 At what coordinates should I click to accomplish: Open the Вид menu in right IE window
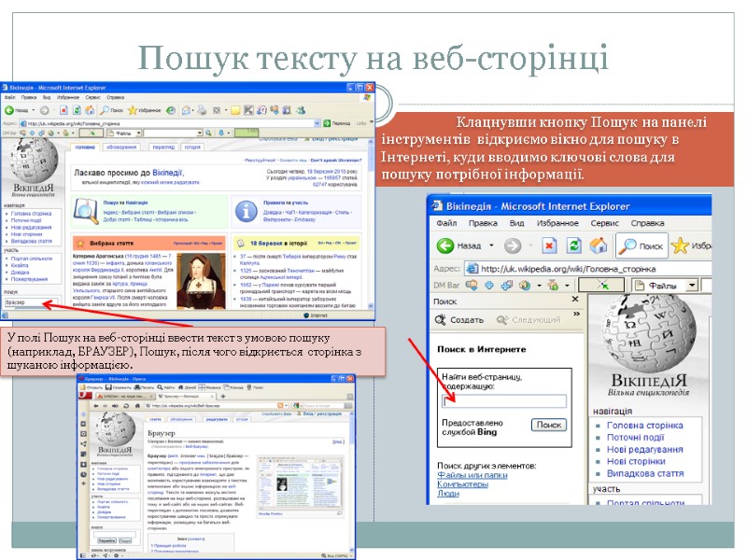coord(516,223)
